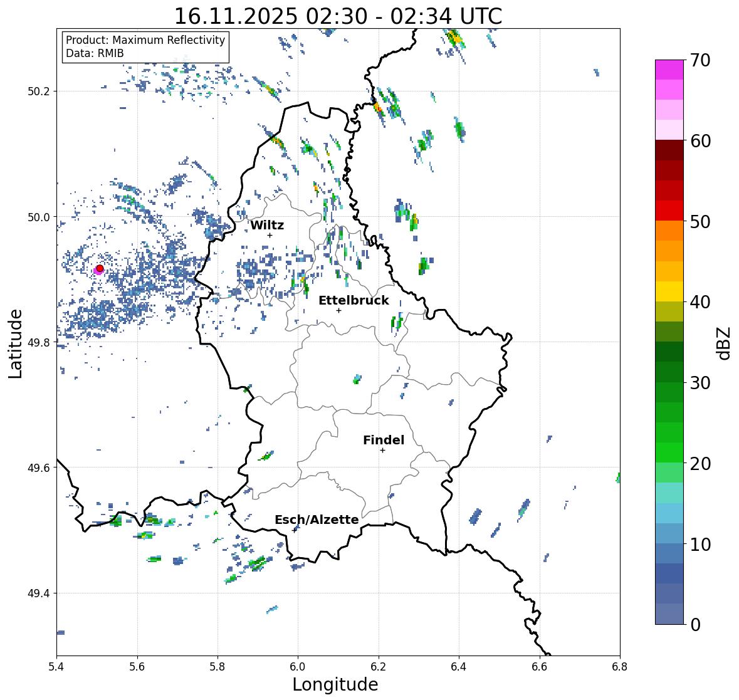739x700 pixels.
Task: Click the 20 value on colorbar
Action: tap(700, 464)
